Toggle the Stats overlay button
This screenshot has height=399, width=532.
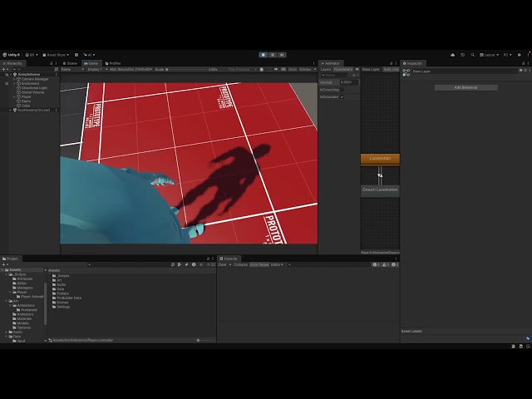coord(293,69)
